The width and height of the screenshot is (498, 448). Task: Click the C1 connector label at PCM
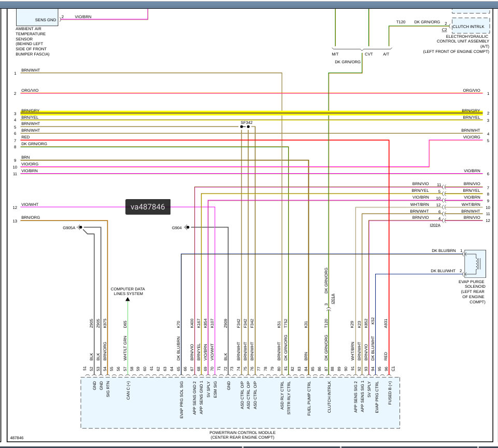click(x=393, y=369)
